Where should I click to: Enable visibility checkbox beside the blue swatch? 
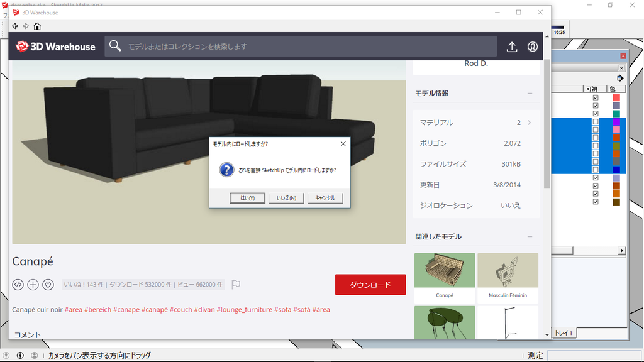(596, 170)
